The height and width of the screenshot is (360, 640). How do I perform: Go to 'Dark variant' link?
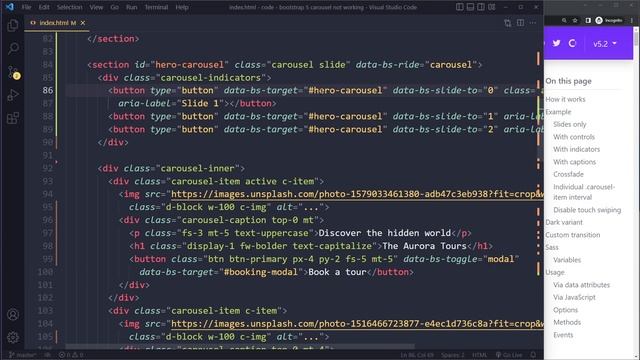click(564, 222)
